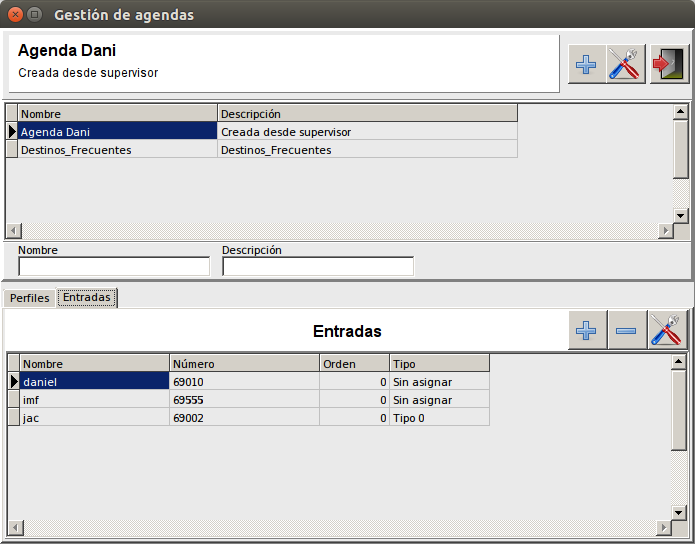The width and height of the screenshot is (695, 544).
Task: Add a new entry in the Entradas panel
Action: pyautogui.click(x=586, y=330)
